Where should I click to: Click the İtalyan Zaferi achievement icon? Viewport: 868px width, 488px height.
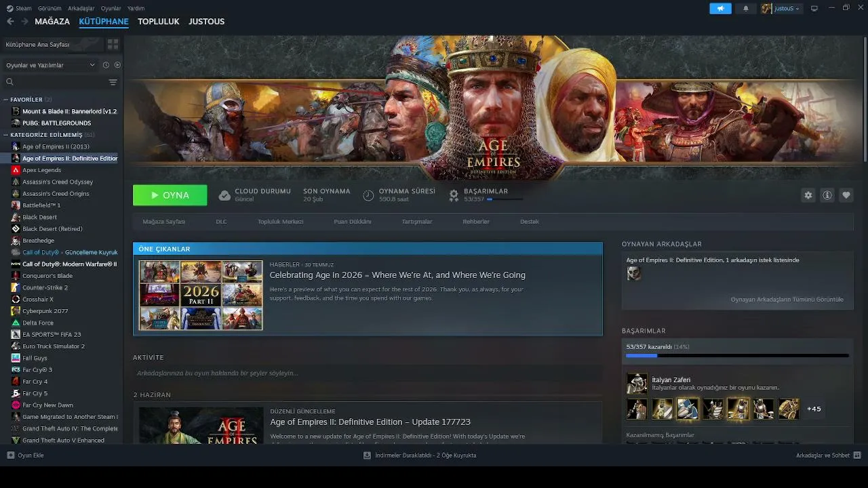(x=637, y=384)
